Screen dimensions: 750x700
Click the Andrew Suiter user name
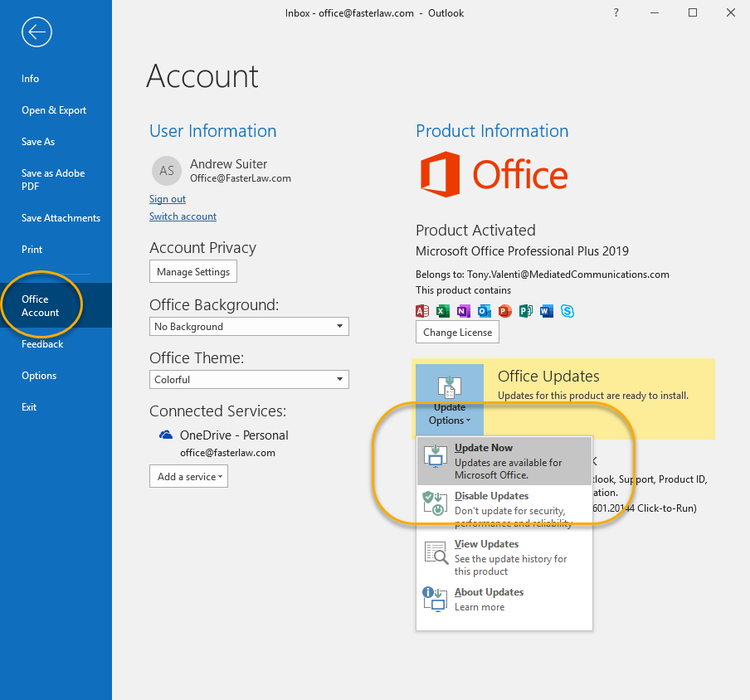tap(229, 164)
